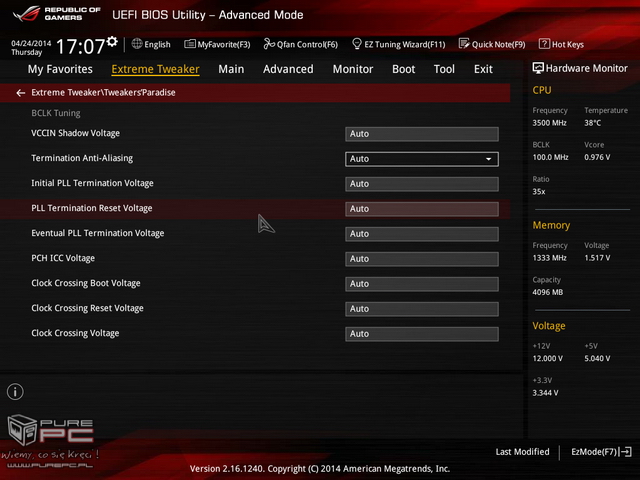This screenshot has height=480, width=640.
Task: Click the info icon at bottom left
Action: pos(16,392)
